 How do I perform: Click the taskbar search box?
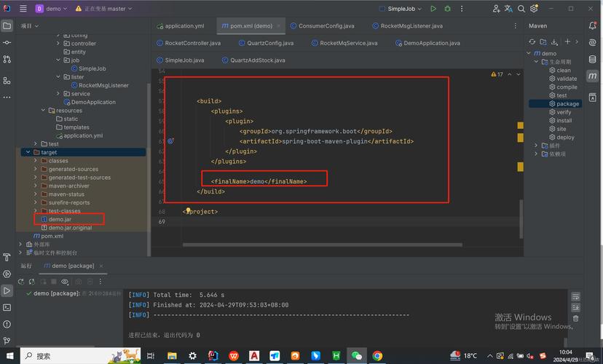(81, 356)
